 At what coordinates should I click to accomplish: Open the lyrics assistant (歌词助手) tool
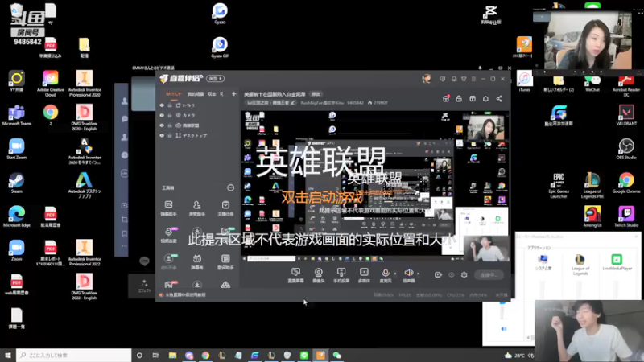[225, 261]
